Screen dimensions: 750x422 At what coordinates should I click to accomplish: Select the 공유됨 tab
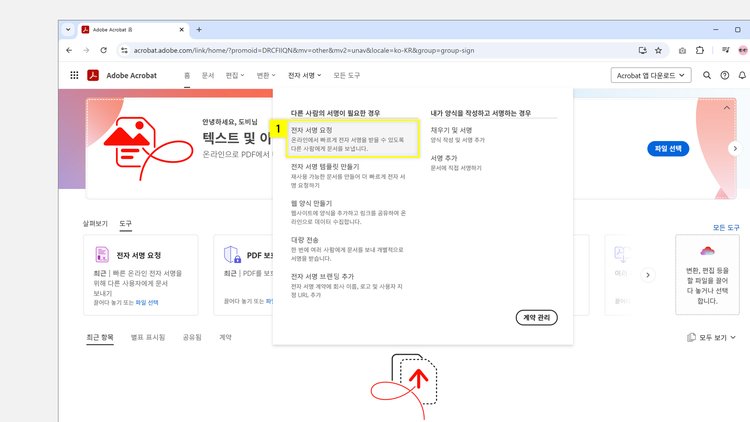coord(192,337)
